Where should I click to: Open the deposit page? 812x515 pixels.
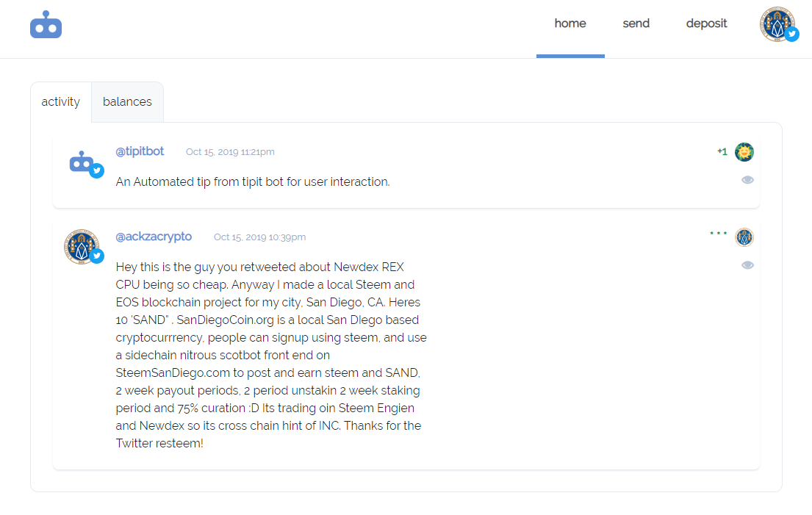tap(706, 24)
